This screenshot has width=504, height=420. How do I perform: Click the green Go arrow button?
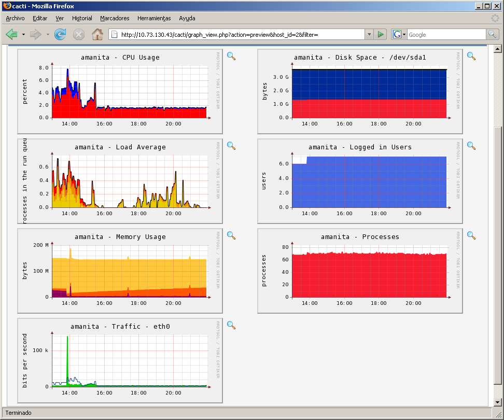[x=381, y=34]
